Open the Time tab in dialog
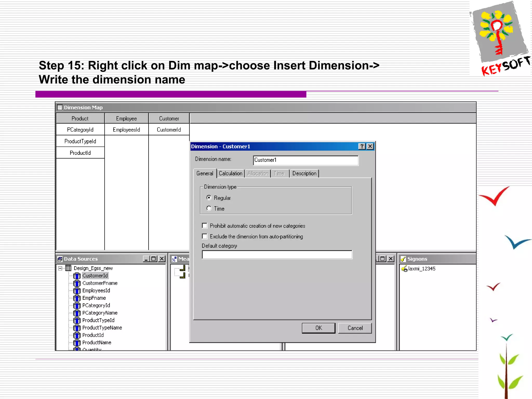Image resolution: width=532 pixels, height=399 pixels. (x=279, y=173)
